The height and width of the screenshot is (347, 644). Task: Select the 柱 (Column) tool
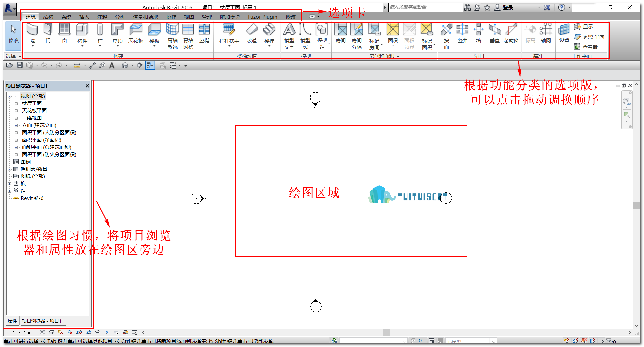coord(100,35)
